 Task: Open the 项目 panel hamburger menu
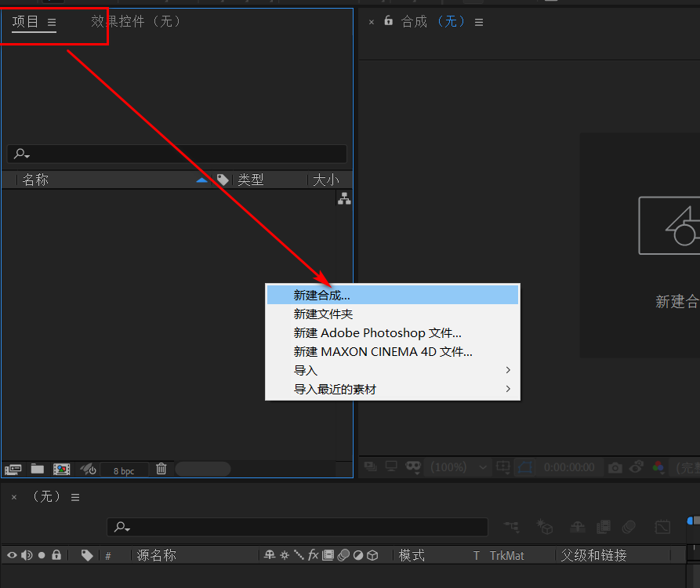click(x=52, y=22)
